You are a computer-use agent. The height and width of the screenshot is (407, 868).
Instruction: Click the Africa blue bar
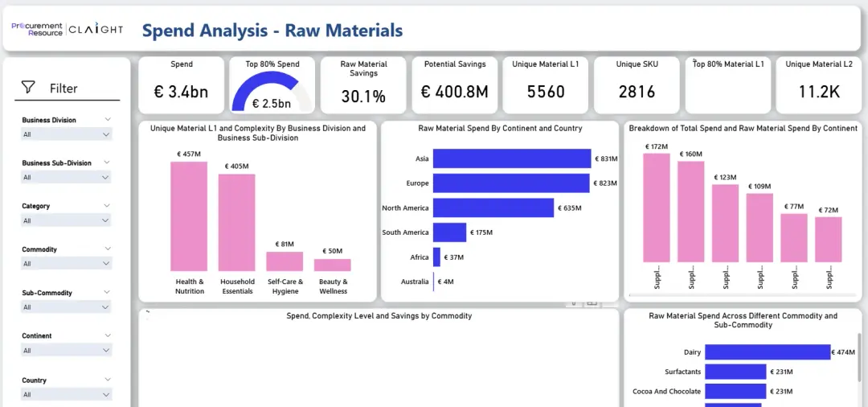[x=436, y=257]
